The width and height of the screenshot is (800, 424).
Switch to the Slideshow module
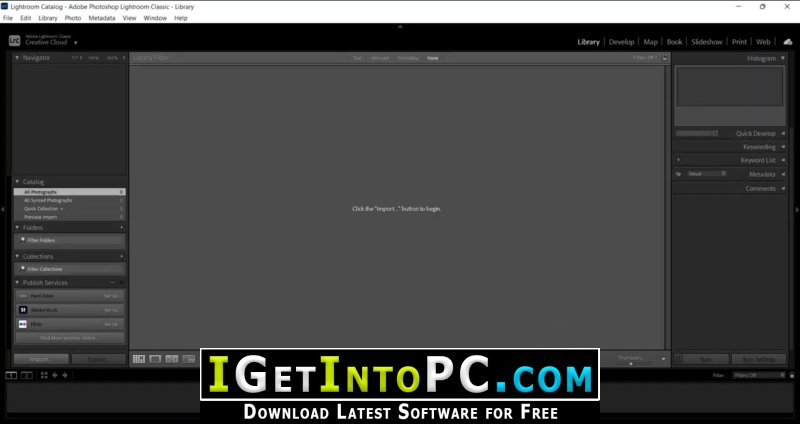tap(707, 42)
